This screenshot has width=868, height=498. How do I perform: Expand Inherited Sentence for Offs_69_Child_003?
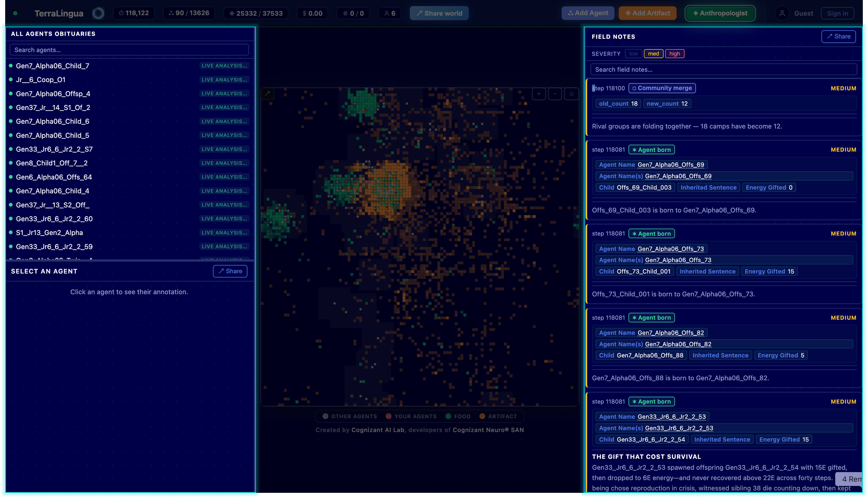tap(708, 187)
